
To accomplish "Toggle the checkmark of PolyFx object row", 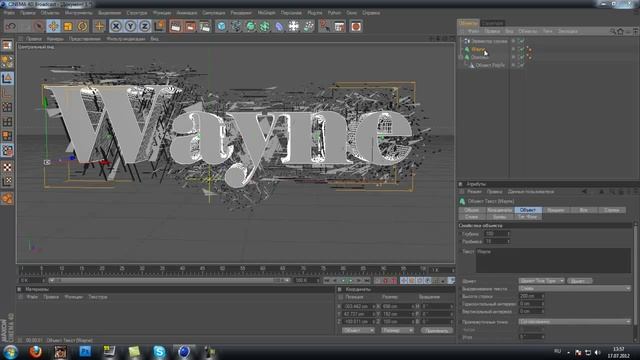I will (521, 65).
